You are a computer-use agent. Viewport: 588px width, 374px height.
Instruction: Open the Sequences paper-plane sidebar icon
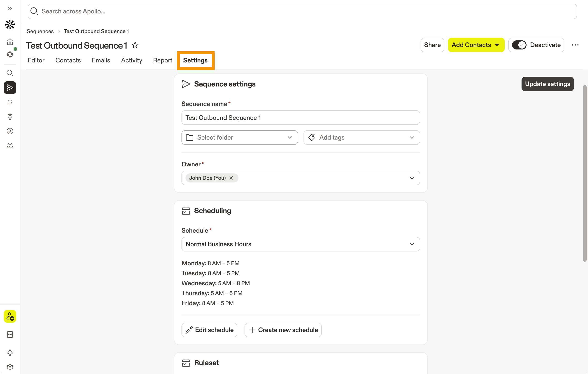point(10,88)
